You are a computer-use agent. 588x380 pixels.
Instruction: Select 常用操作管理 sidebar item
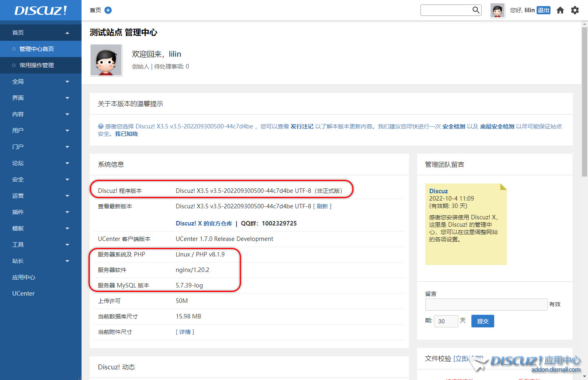pyautogui.click(x=41, y=65)
